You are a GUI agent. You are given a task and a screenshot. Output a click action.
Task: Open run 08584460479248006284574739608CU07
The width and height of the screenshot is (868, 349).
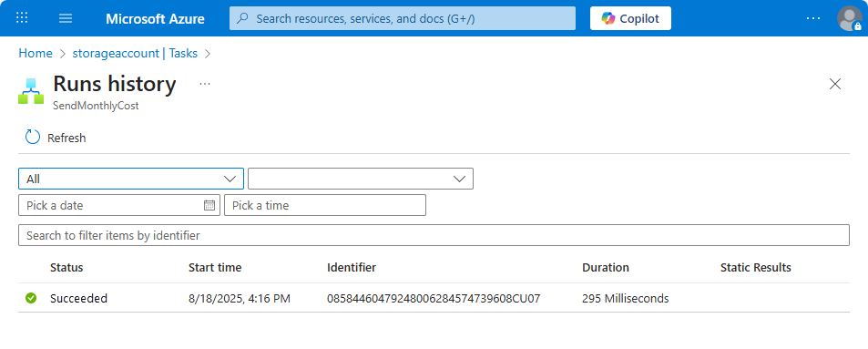pos(434,299)
